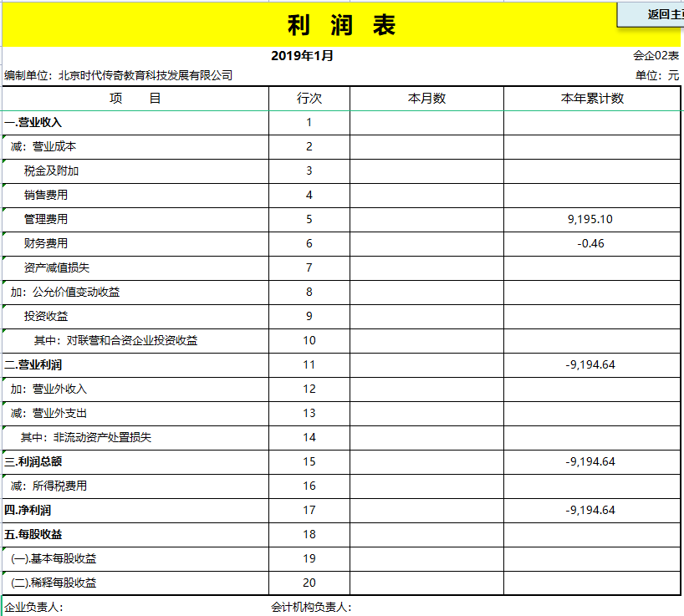Click the 会企02表 label cell
Screen dimensions: 684x616
point(656,55)
